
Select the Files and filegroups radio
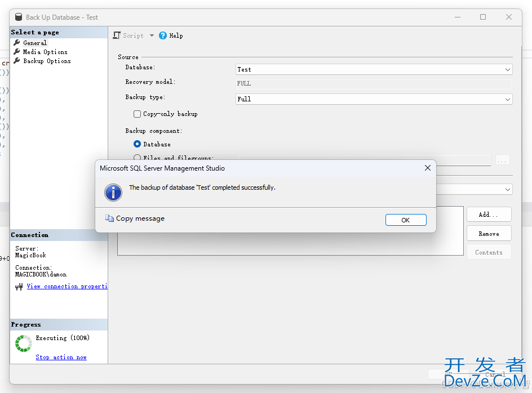point(137,158)
